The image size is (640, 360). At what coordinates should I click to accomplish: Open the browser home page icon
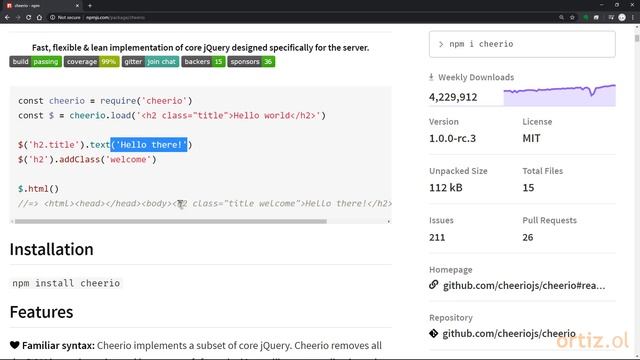click(x=39, y=18)
